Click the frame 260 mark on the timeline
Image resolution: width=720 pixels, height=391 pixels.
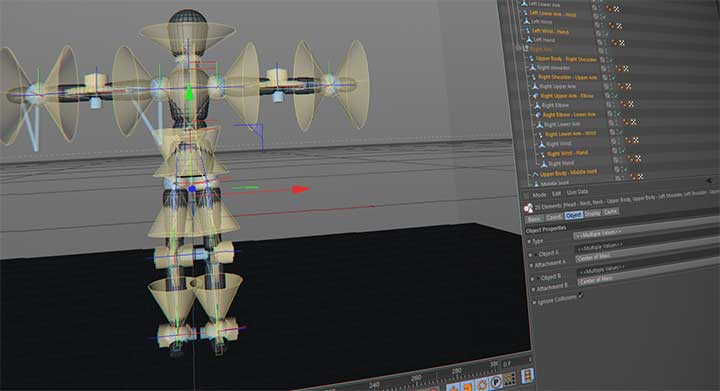tap(416, 378)
